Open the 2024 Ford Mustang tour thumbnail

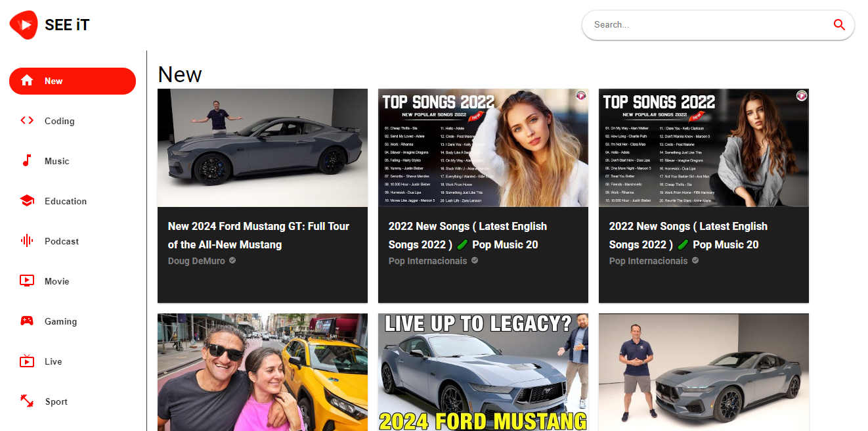[x=262, y=147]
